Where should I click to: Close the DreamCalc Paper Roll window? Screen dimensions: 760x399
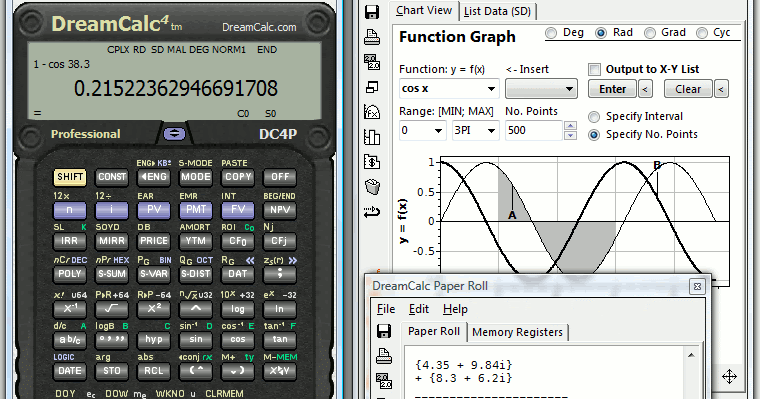pyautogui.click(x=697, y=287)
